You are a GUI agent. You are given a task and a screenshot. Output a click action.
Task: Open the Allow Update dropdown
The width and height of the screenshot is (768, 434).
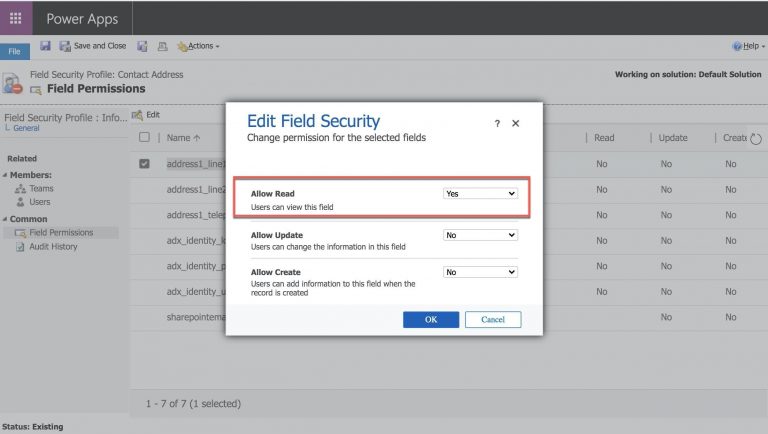tap(480, 235)
